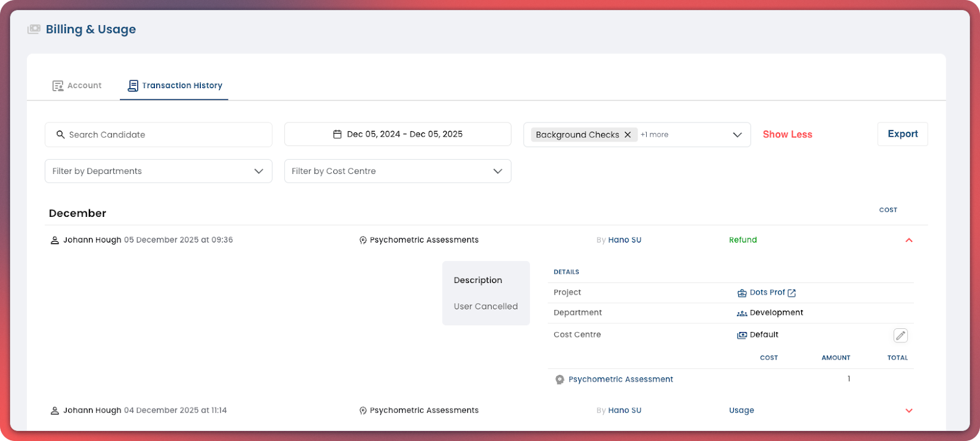The height and width of the screenshot is (441, 980).
Task: Click the Billing & Usage header icon
Action: [34, 29]
